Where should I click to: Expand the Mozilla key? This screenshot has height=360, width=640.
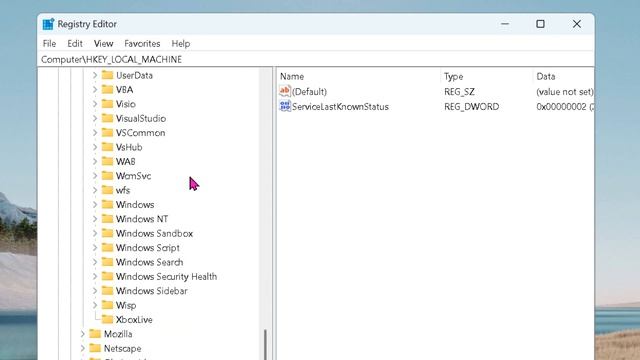coord(82,334)
